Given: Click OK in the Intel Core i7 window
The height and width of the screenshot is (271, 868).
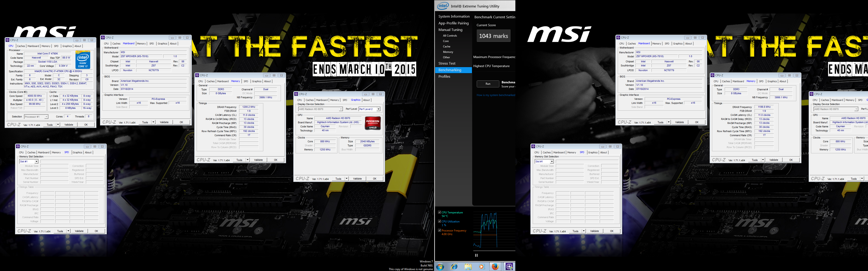Looking at the screenshot, I should (x=86, y=125).
